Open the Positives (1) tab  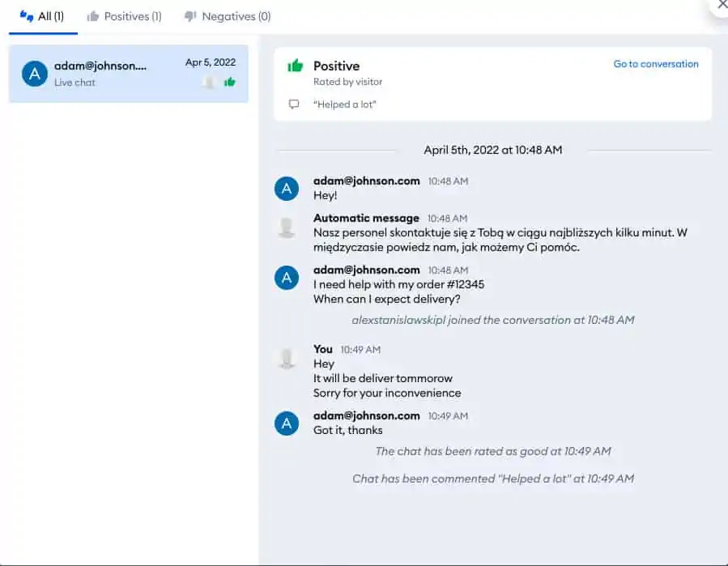[125, 17]
